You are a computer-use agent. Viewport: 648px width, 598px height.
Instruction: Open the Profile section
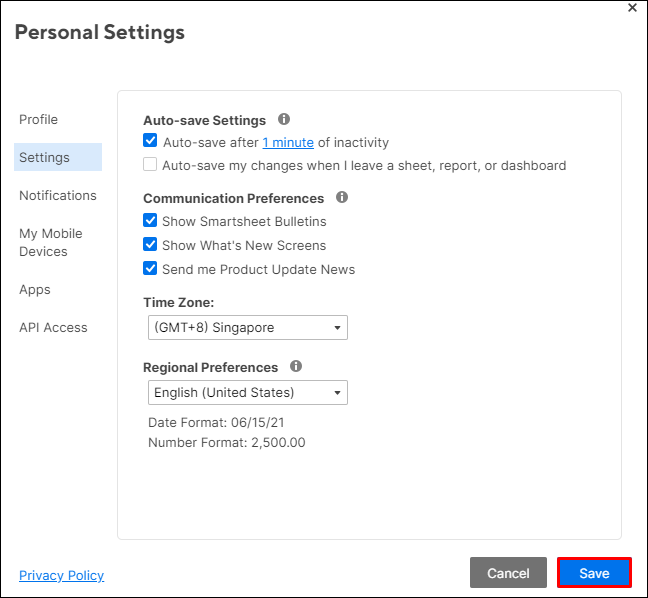point(39,119)
